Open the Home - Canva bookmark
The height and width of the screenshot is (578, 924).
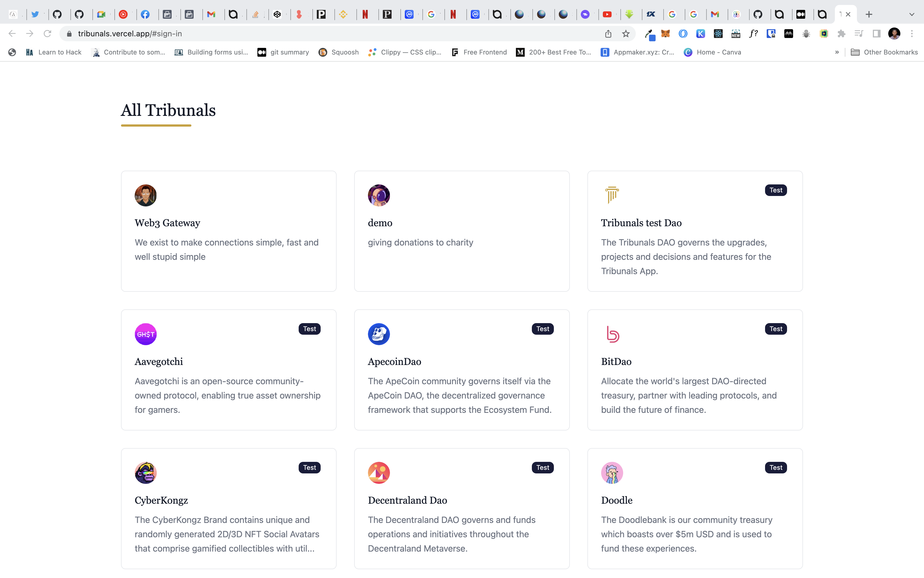(x=713, y=52)
